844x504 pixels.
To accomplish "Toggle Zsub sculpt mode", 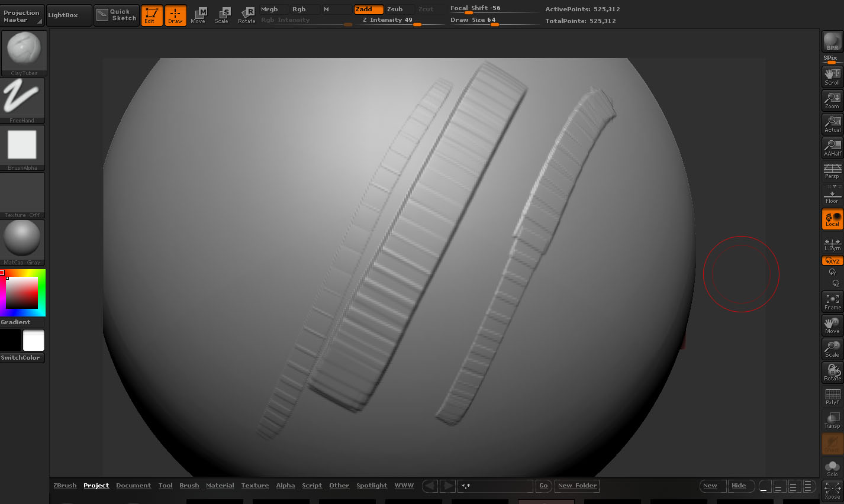I will [400, 9].
